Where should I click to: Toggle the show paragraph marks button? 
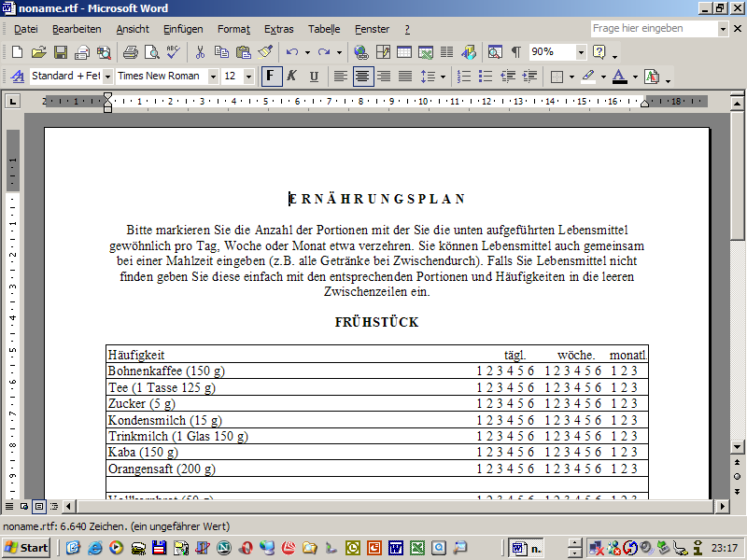(515, 52)
